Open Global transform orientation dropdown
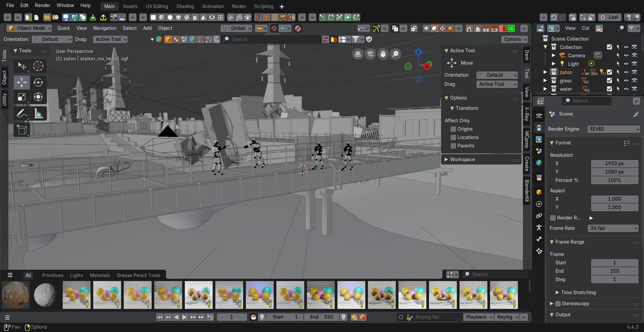 236,28
